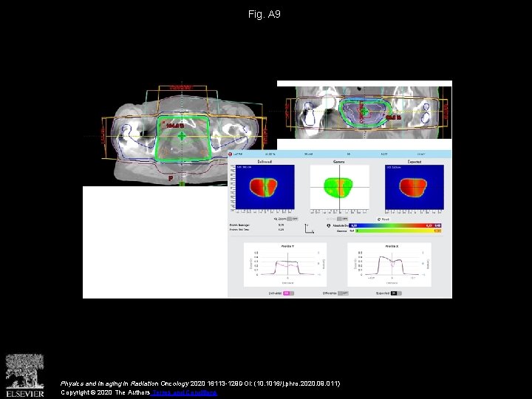The height and width of the screenshot is (399, 532).
Task: Click the zoom magnifier icon under Delivered map
Action: pos(276,219)
